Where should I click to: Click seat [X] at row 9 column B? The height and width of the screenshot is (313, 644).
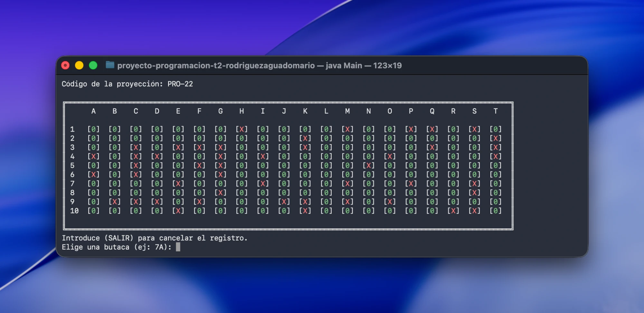pyautogui.click(x=115, y=202)
